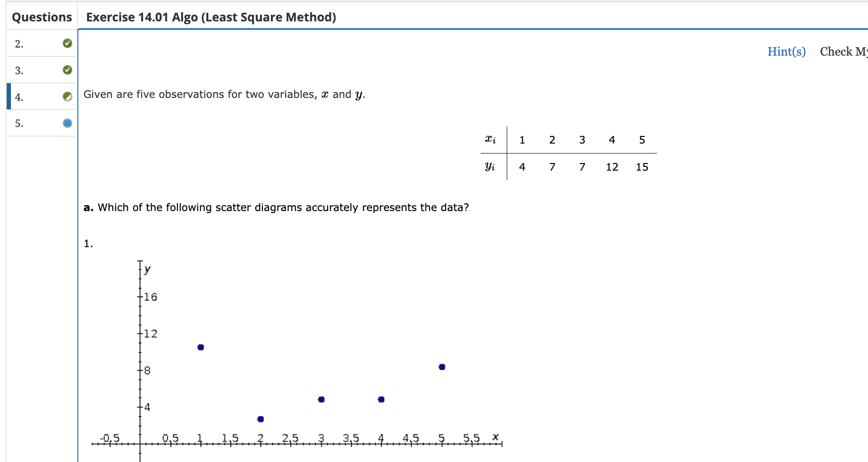Expand scatter diagram option 1
Viewport: 868px width, 462px height.
[88, 243]
